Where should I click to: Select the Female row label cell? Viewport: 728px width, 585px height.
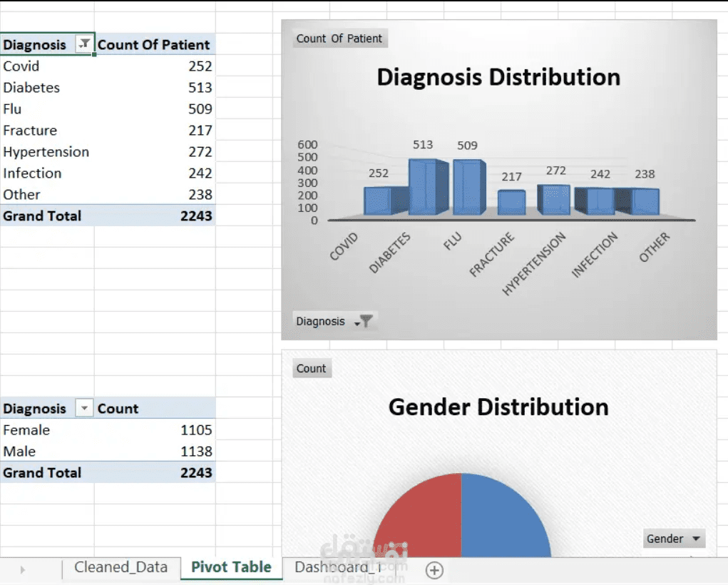point(47,429)
